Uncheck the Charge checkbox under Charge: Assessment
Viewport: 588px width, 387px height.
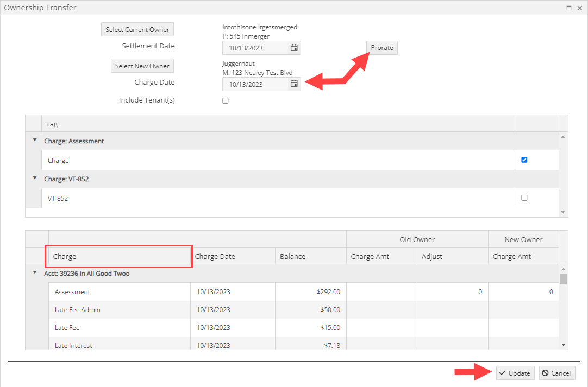click(524, 160)
